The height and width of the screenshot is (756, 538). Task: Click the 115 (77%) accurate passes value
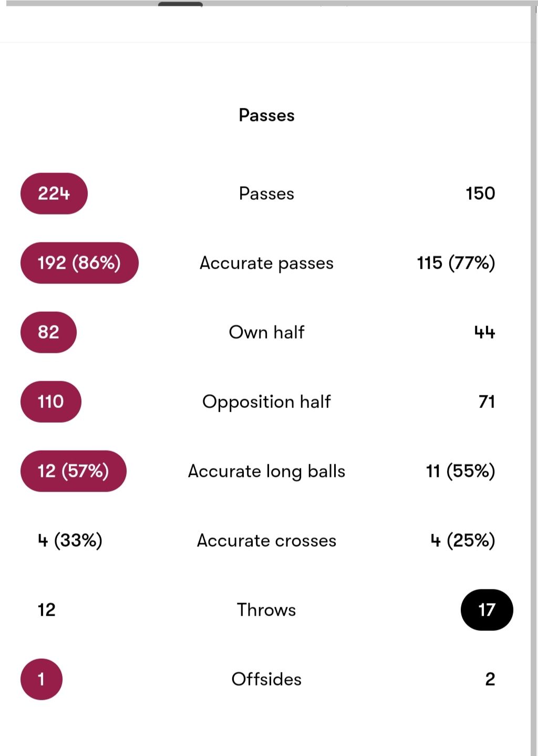(x=456, y=263)
